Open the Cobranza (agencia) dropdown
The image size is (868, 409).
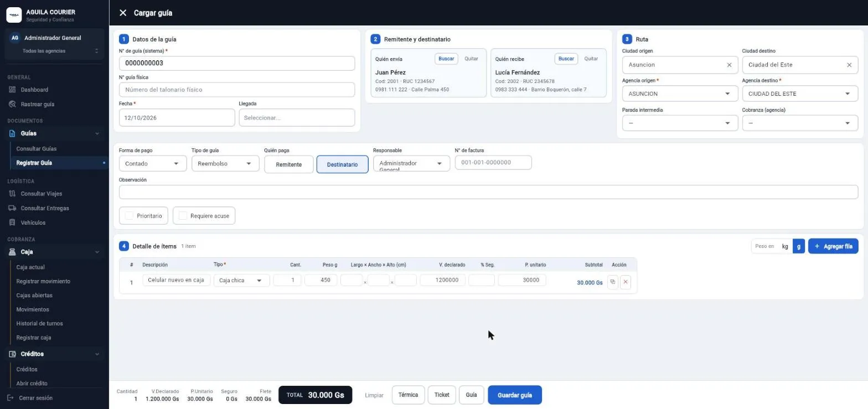pyautogui.click(x=800, y=123)
